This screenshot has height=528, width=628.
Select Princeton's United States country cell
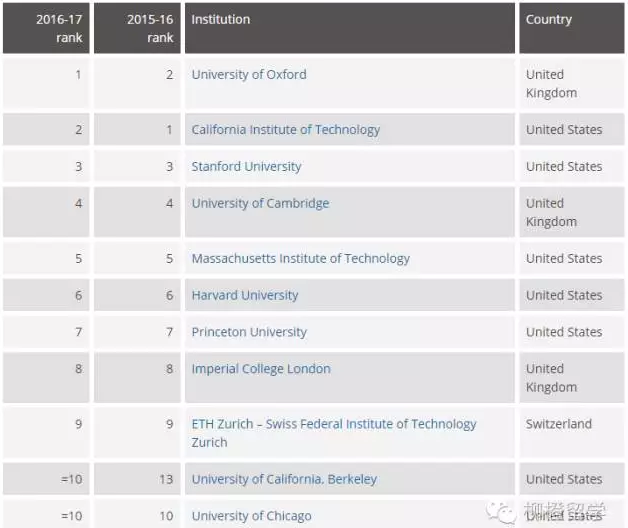(572, 332)
